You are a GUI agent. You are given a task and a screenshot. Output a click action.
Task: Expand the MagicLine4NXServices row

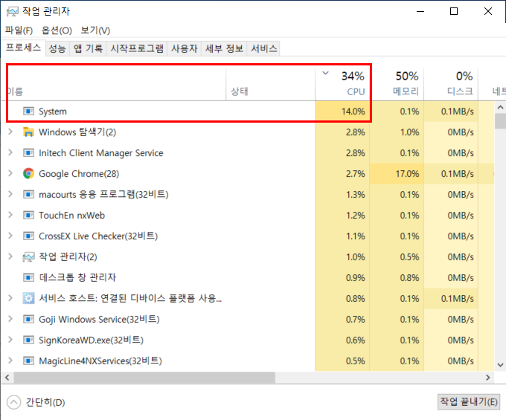click(10, 361)
